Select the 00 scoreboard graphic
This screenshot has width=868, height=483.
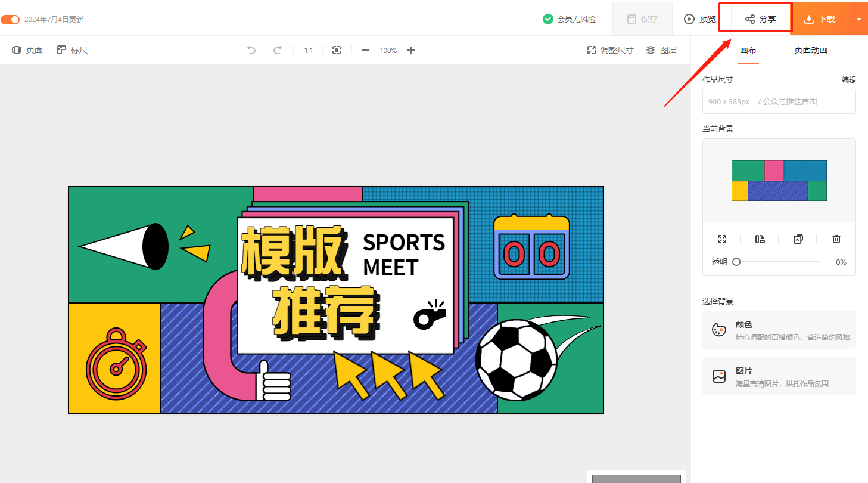tap(531, 247)
